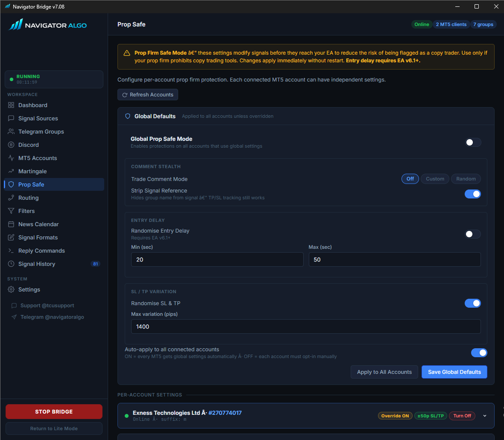Click the Signal History clock icon
Screen dimensions: 504x440
coord(11,264)
